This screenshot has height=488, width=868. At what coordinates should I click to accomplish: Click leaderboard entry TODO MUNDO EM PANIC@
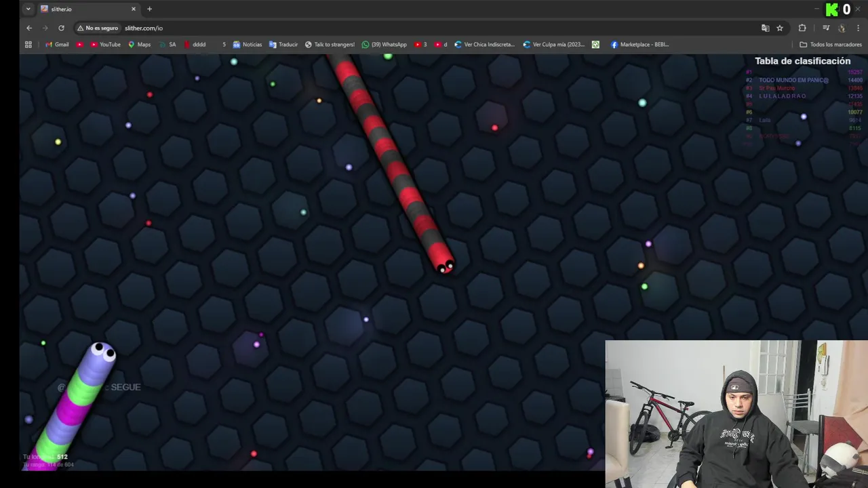click(x=793, y=80)
